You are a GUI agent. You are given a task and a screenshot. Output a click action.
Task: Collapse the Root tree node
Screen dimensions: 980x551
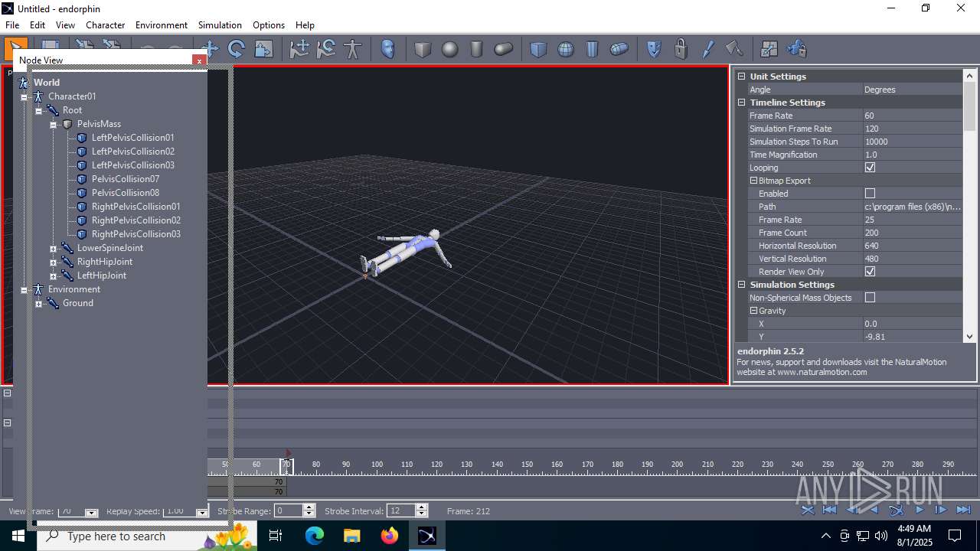[39, 111]
